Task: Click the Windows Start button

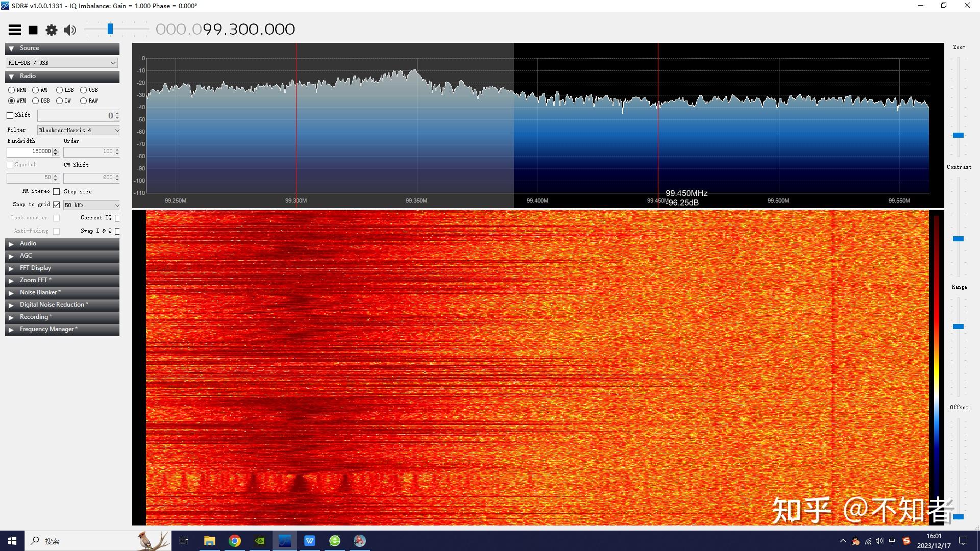Action: (12, 541)
